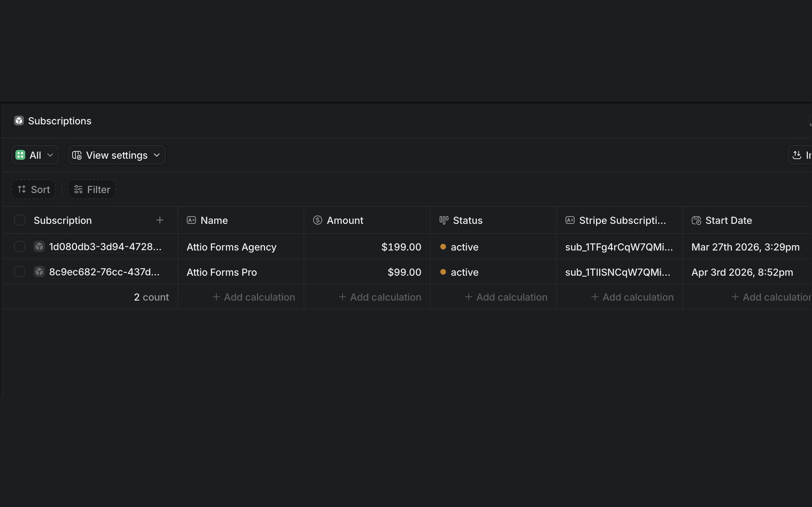The width and height of the screenshot is (812, 507).
Task: Click the Mar 27th 2026, 3:29pm cell
Action: 747,247
